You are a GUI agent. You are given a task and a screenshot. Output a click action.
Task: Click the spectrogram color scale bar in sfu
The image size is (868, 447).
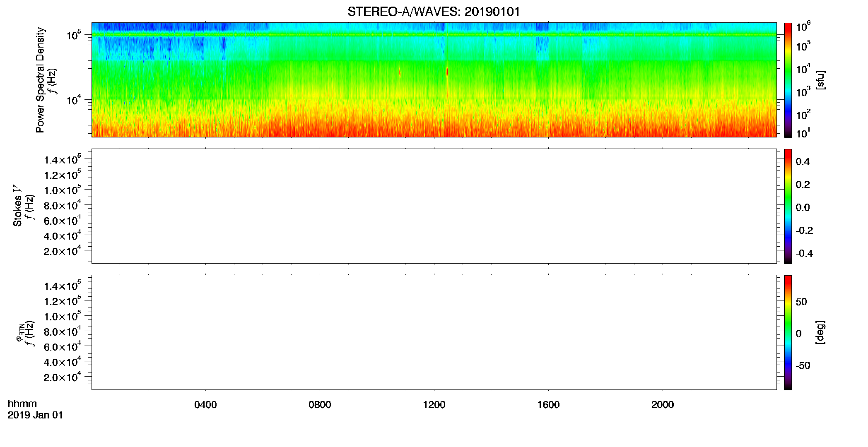click(x=788, y=80)
